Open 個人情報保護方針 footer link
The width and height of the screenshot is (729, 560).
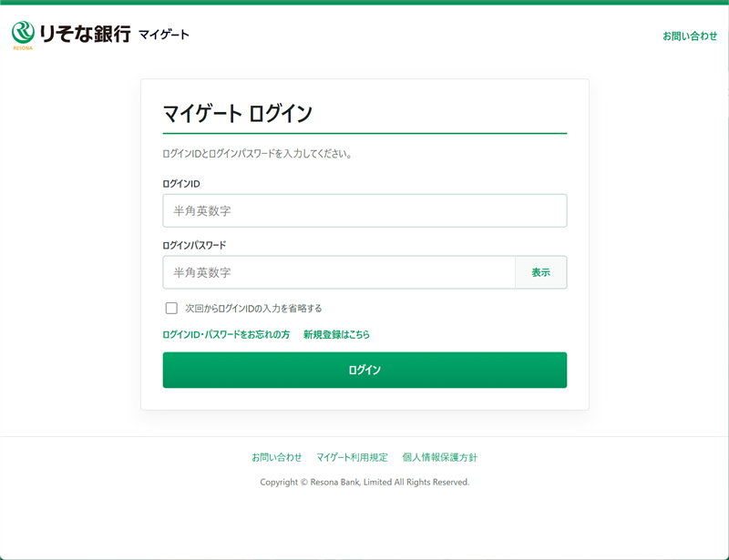click(440, 457)
